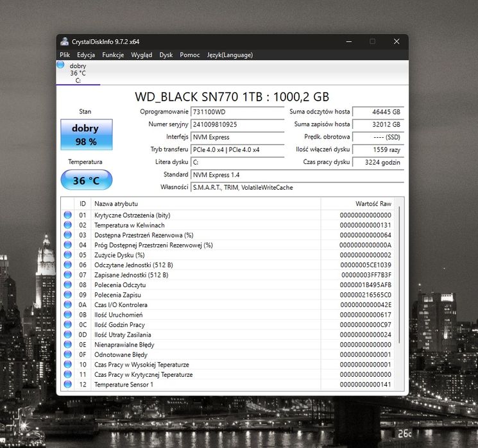This screenshot has width=478, height=448.
Task: Click the CrystalDiskInfo title bar app icon
Action: [x=64, y=42]
